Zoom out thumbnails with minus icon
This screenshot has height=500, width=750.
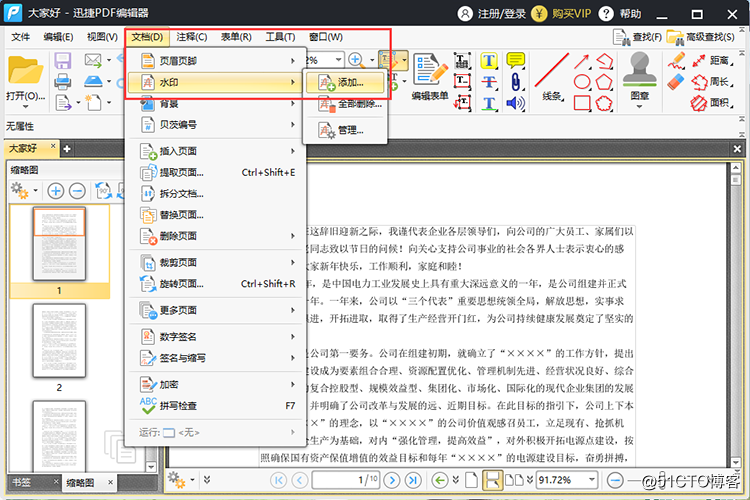[77, 191]
